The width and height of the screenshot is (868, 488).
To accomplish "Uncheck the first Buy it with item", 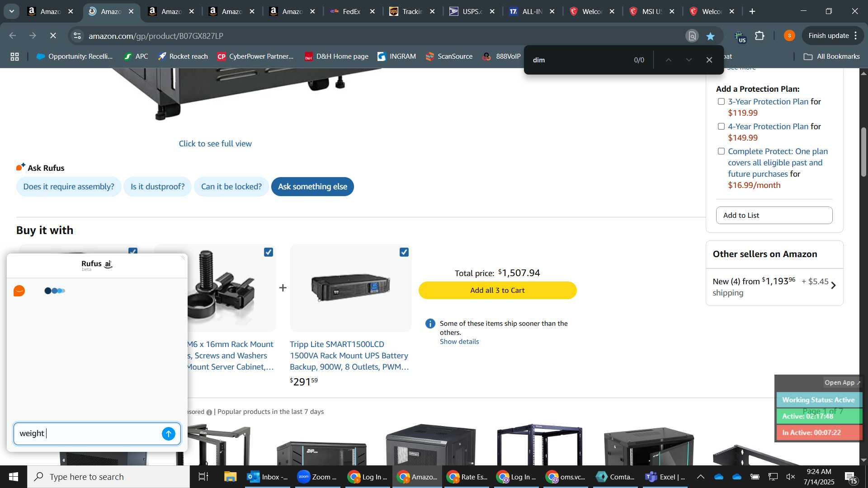I will [133, 251].
